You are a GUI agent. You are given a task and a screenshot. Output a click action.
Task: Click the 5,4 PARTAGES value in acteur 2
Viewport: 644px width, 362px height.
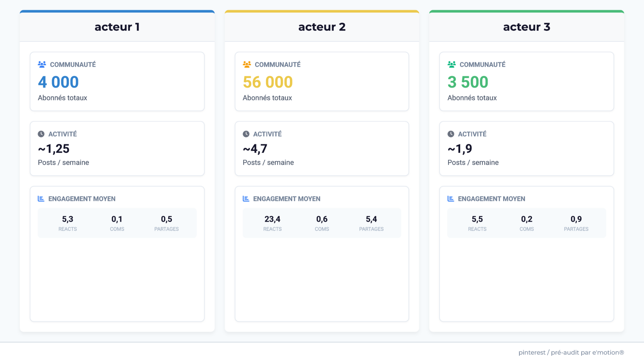click(371, 219)
